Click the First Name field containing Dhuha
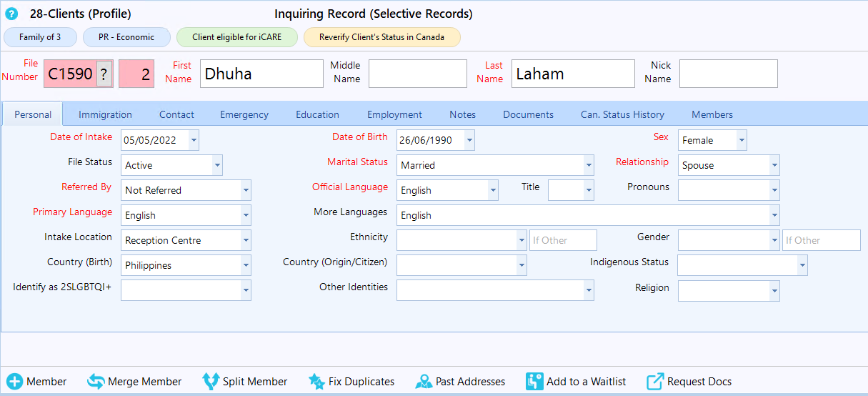This screenshot has width=868, height=396. coord(261,74)
